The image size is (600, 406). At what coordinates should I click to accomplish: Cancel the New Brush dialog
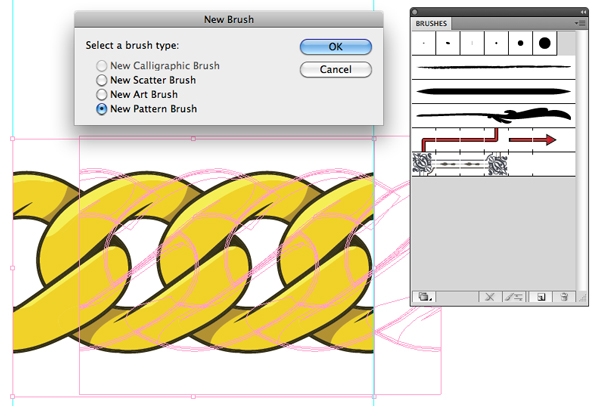tap(336, 70)
